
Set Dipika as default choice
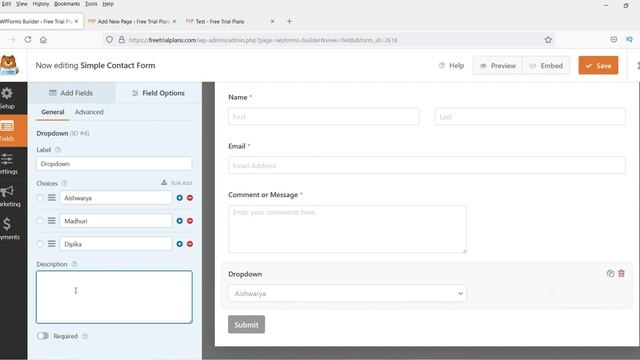[40, 244]
